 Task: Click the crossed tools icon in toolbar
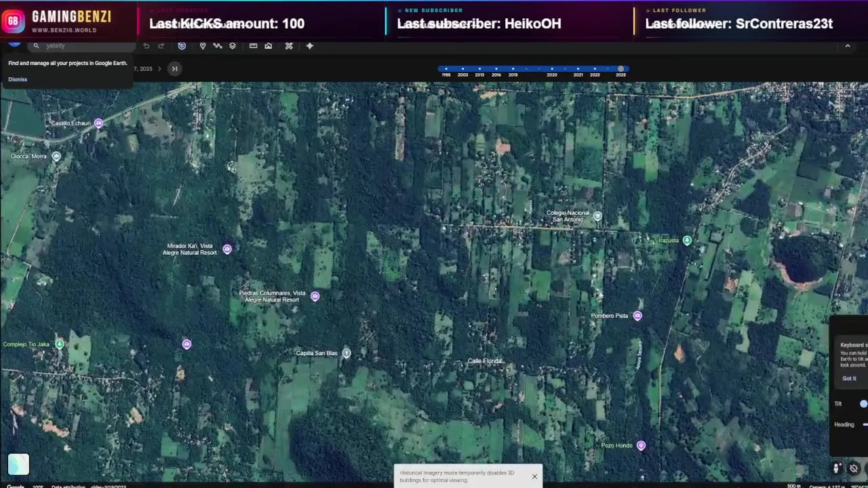pos(289,46)
